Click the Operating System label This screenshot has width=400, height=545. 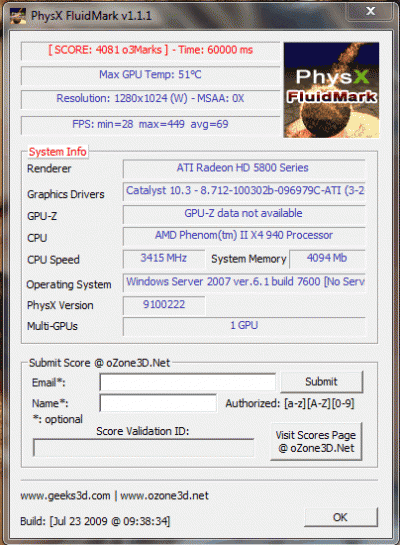click(x=69, y=285)
